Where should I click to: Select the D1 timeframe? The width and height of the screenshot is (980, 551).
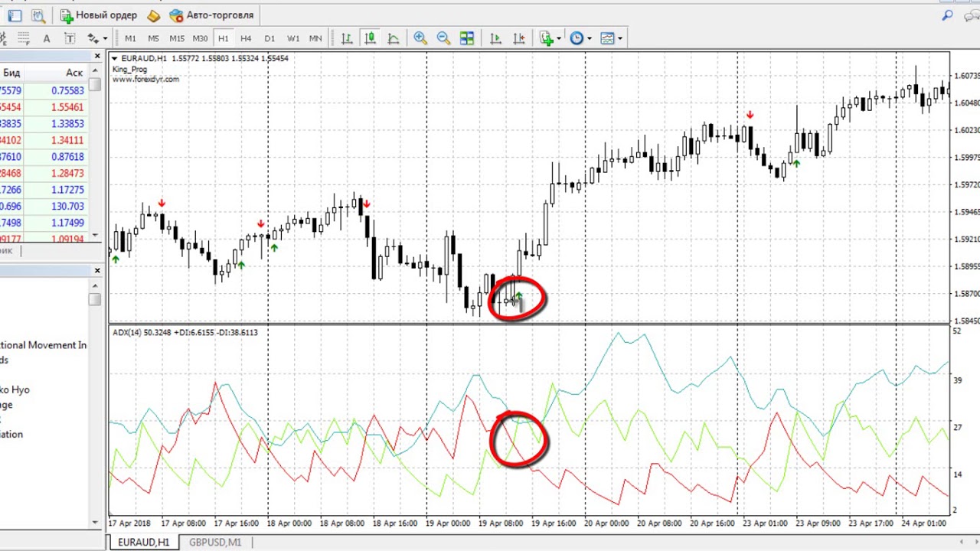coord(269,38)
